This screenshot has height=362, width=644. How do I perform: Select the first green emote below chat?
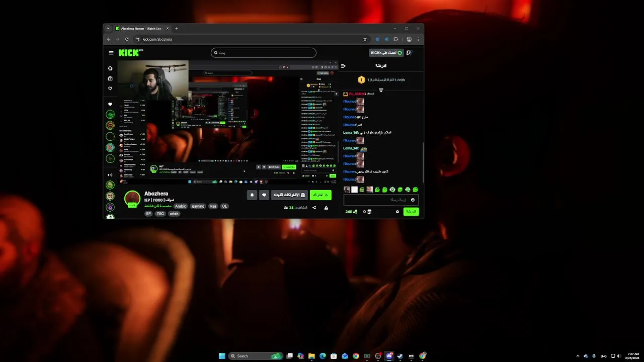tap(362, 190)
